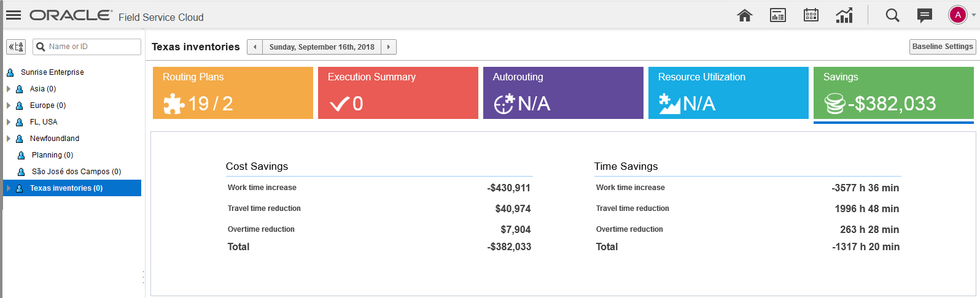Go to the Home icon
Viewport: 980px width, 298px height.
point(745,15)
